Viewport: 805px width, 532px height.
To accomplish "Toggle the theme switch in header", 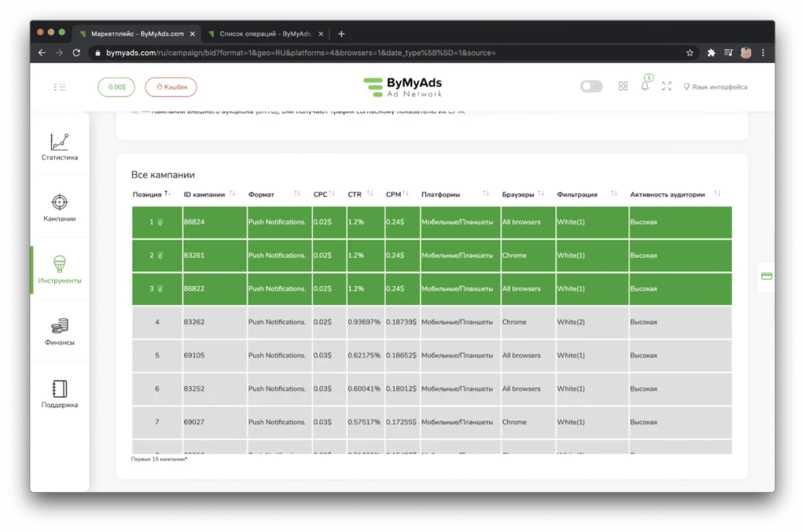I will click(591, 86).
